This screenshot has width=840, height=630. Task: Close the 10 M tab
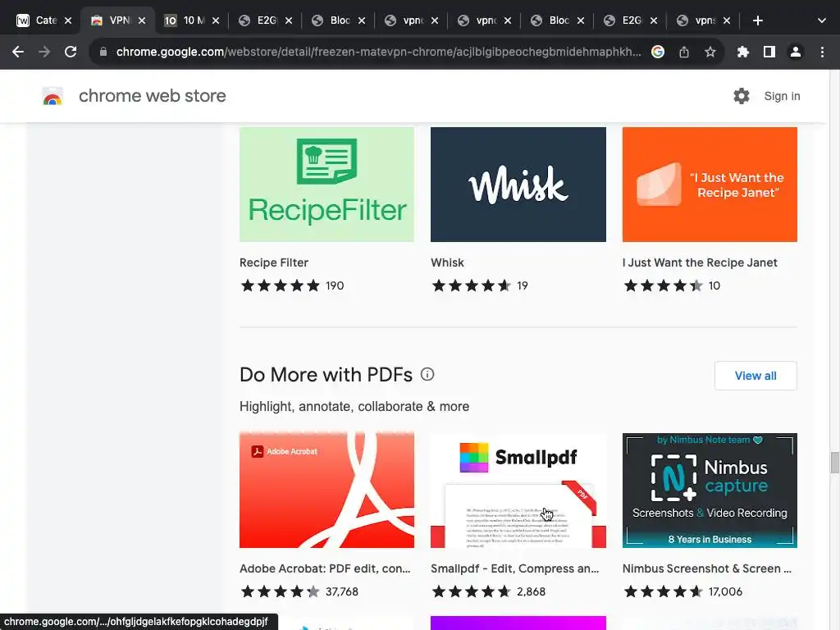coord(216,21)
